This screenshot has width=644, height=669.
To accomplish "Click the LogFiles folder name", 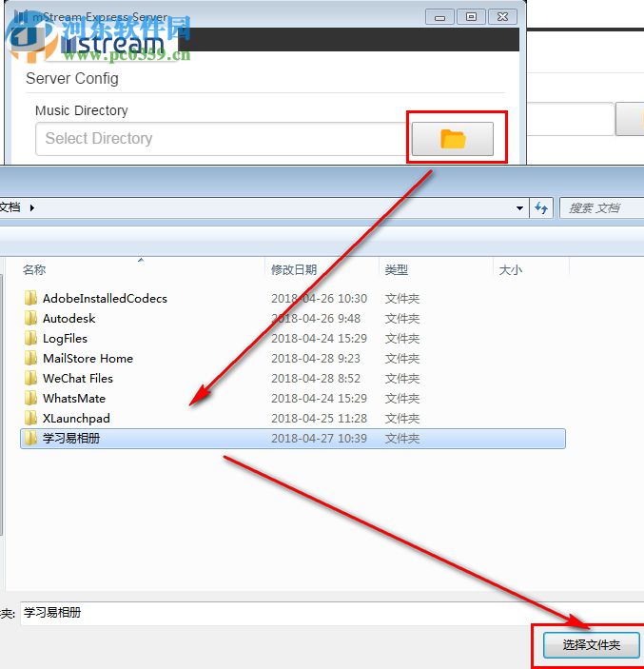I will [x=65, y=339].
